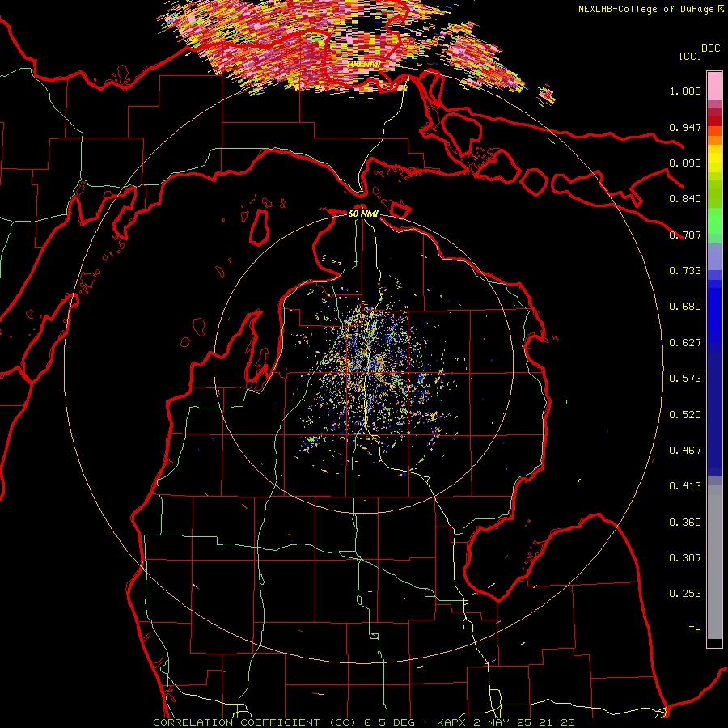Pick the bright green color scale segment
The image size is (728, 728).
coord(714,222)
